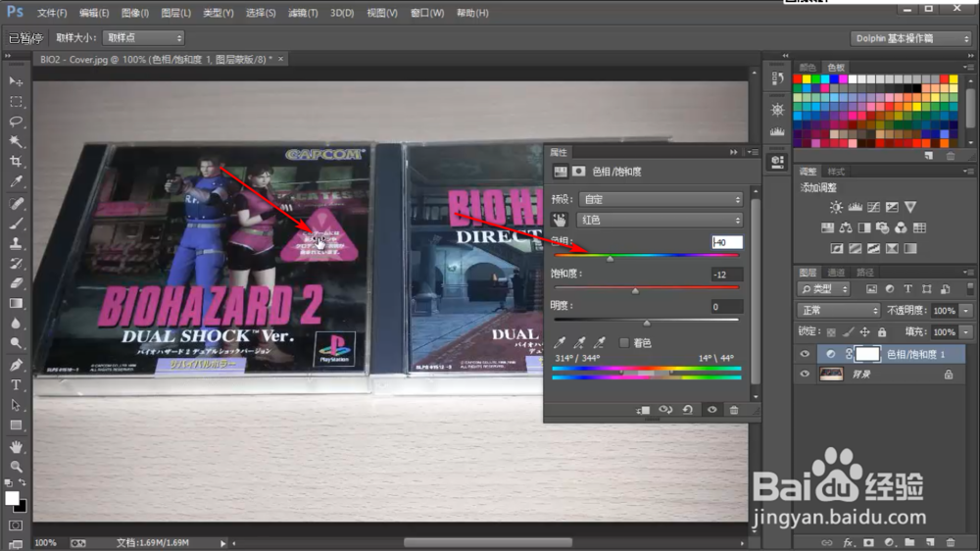Reset adjustment to defaults in Properties panel
The width and height of the screenshot is (980, 551).
click(x=688, y=410)
